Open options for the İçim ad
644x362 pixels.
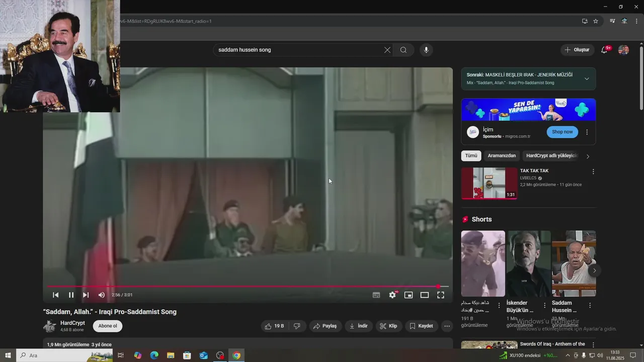point(587,132)
